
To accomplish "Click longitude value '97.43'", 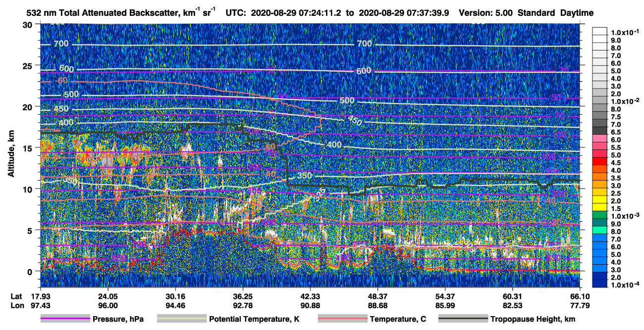I will pos(40,306).
